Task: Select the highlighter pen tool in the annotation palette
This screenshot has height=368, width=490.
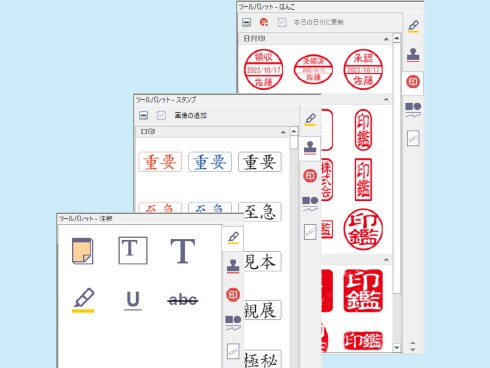Action: point(83,300)
